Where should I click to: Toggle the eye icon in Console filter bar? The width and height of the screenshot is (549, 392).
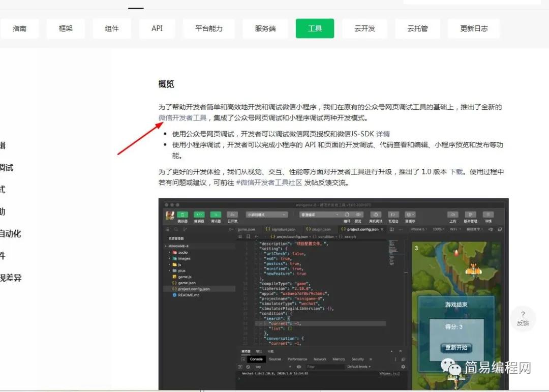tap(298, 366)
